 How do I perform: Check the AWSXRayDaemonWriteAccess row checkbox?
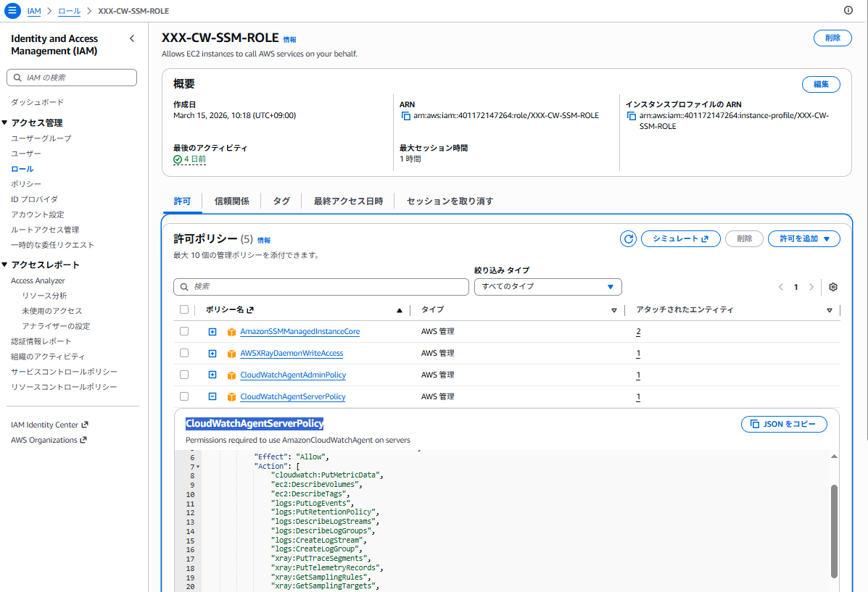tap(184, 353)
